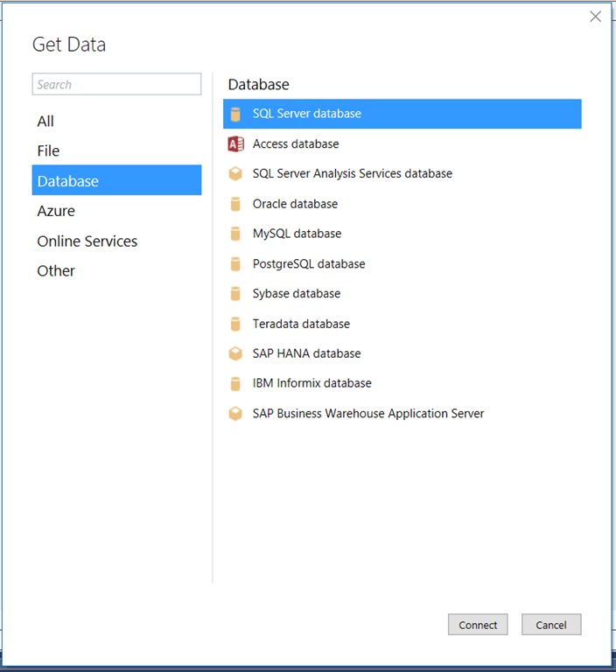Close the Get Data dialog
The height and width of the screenshot is (672, 616).
click(595, 17)
